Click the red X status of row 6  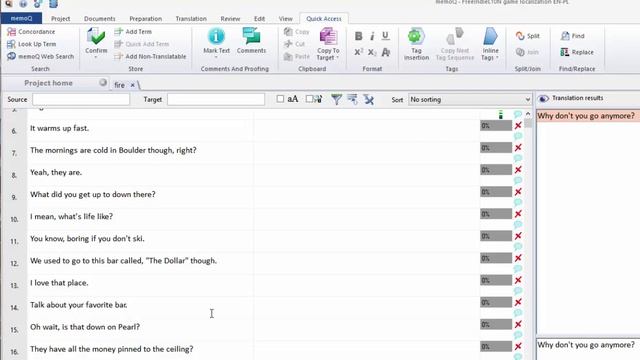[x=518, y=126]
